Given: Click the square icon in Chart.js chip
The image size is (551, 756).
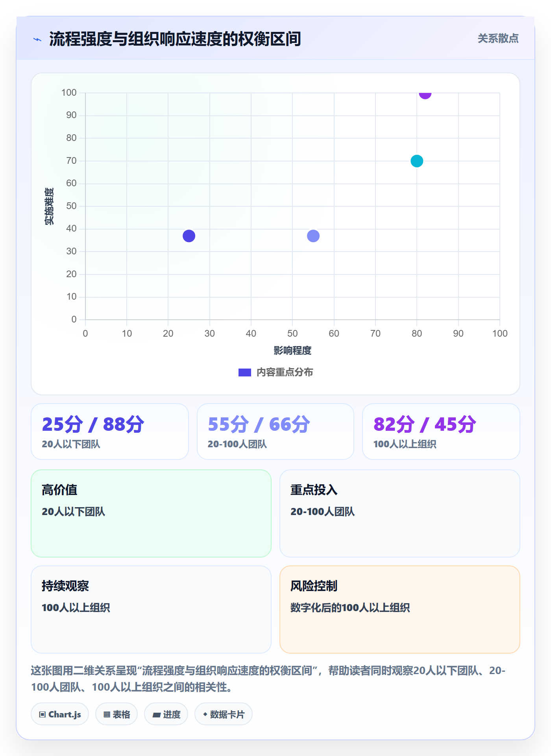Looking at the screenshot, I should point(43,715).
